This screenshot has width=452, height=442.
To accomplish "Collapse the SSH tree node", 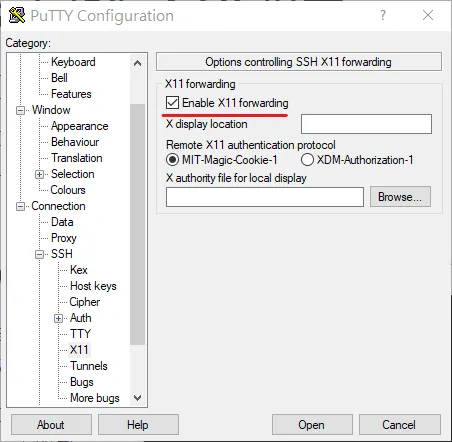I will coord(39,254).
